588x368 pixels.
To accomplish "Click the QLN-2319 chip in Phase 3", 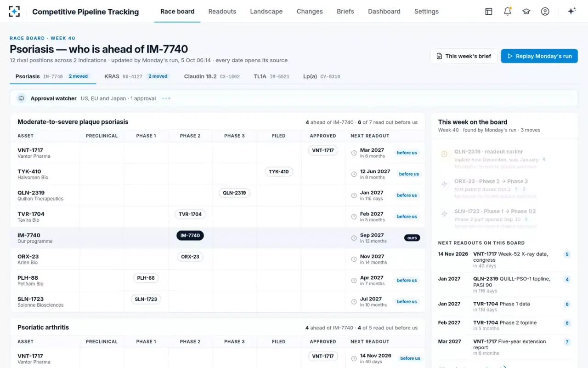I will coord(234,193).
